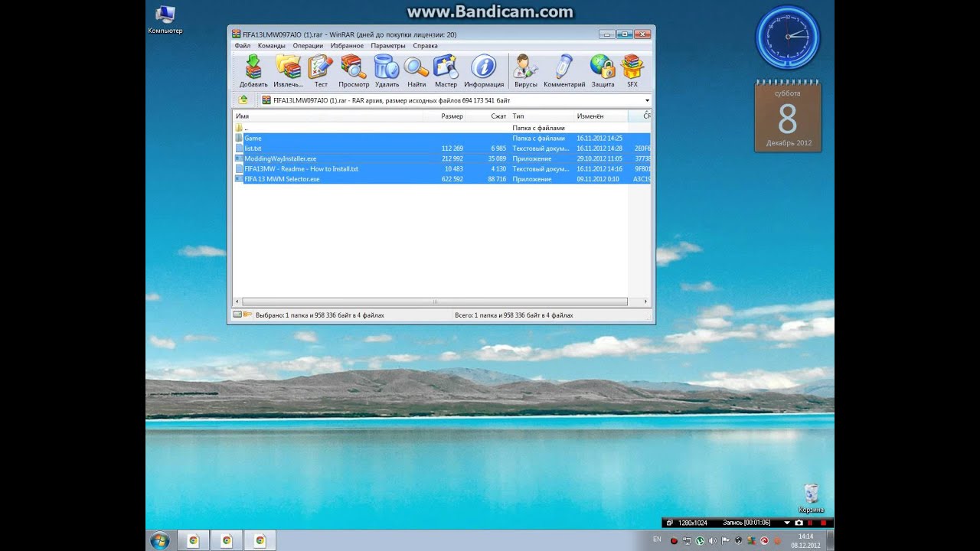This screenshot has height=551, width=980.
Task: Click the Bandicam window-mode icon beside 1280x1024
Action: 670,523
